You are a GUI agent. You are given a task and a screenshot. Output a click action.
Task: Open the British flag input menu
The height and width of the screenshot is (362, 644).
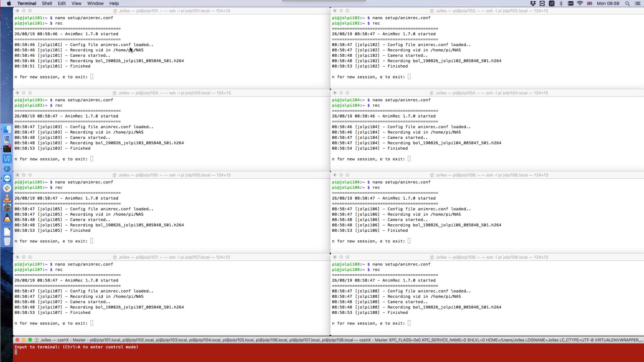point(590,3)
